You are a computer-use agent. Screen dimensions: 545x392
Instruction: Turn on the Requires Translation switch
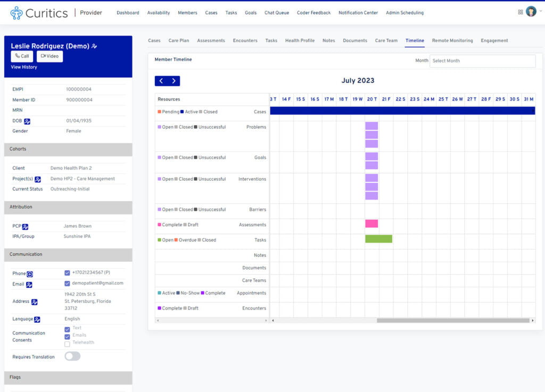coord(72,356)
